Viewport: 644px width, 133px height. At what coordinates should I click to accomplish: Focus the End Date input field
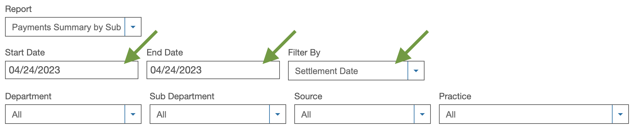tap(213, 70)
